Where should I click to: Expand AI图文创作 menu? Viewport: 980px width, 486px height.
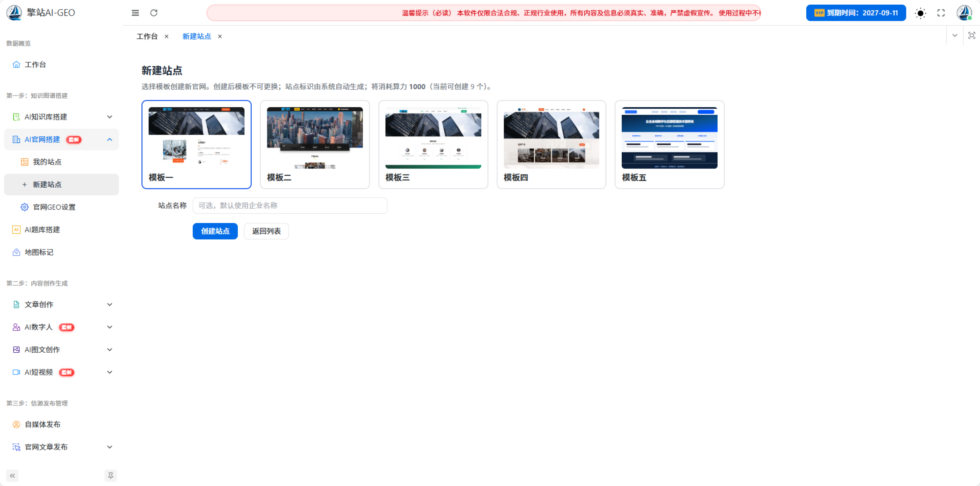point(61,350)
